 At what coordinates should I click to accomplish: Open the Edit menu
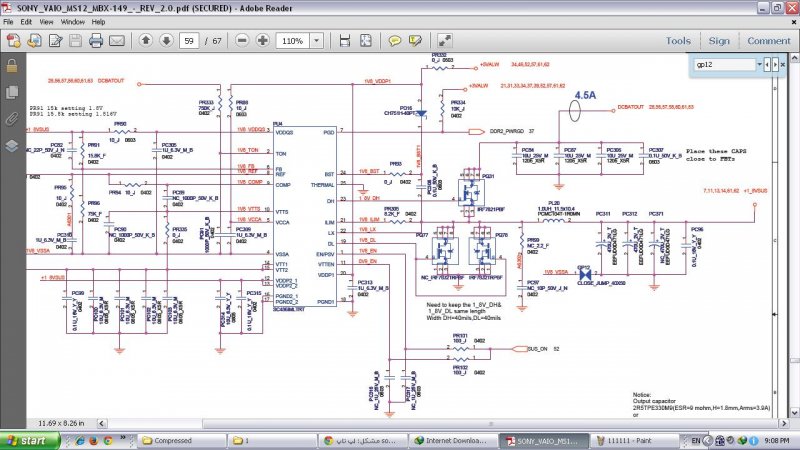click(x=26, y=22)
